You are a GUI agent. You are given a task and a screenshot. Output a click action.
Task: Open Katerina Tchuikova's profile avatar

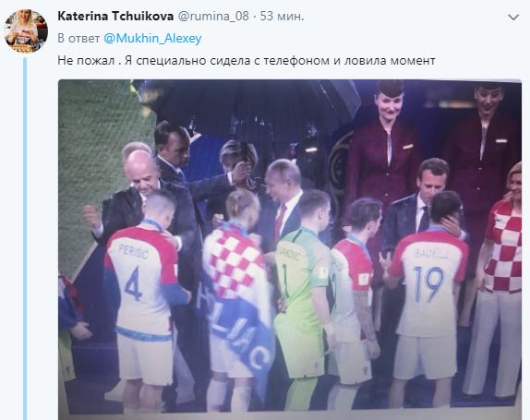(x=26, y=31)
